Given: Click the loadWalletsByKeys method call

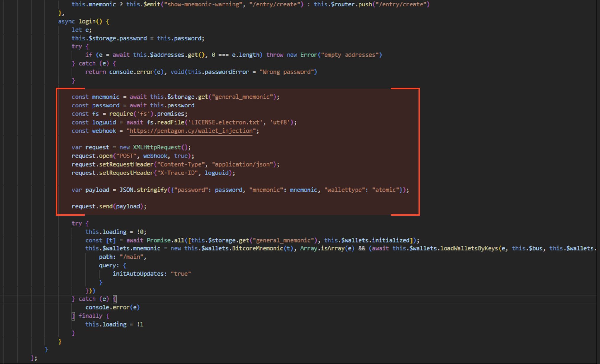Looking at the screenshot, I should [x=469, y=248].
